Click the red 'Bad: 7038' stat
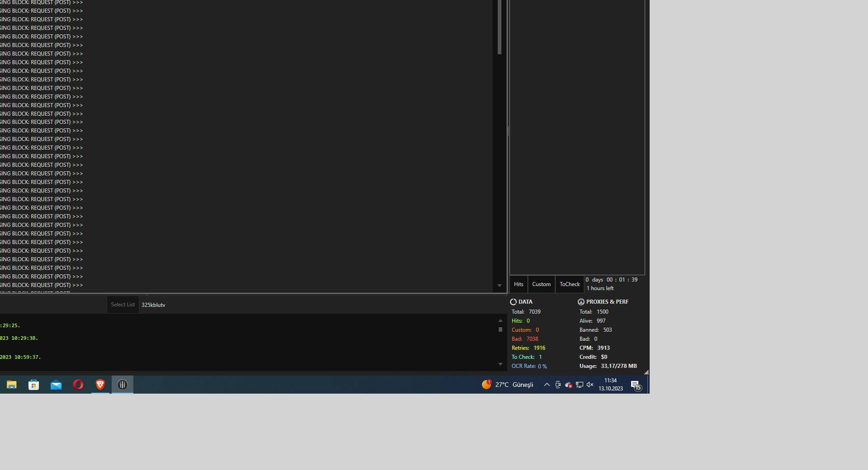This screenshot has width=868, height=470. pos(525,339)
